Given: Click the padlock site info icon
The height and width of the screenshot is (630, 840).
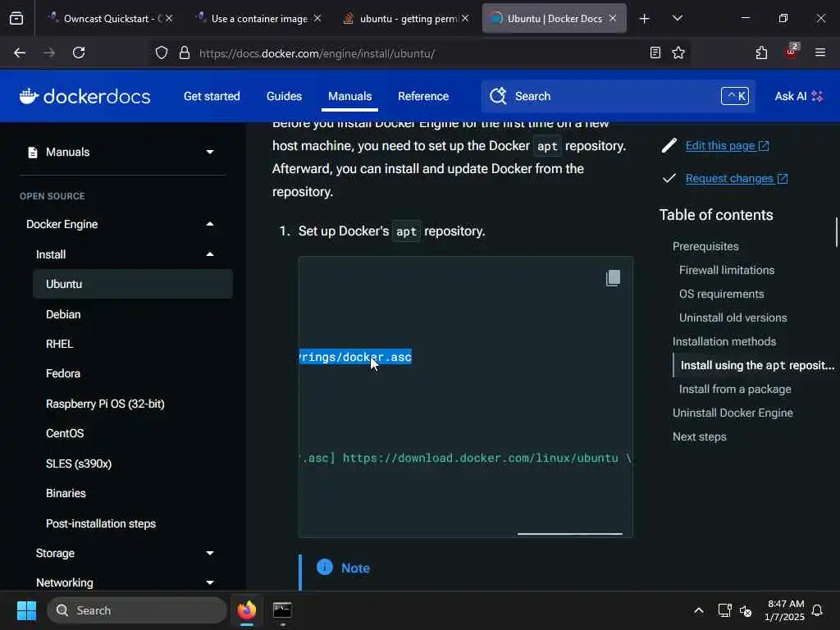Looking at the screenshot, I should click(x=185, y=52).
